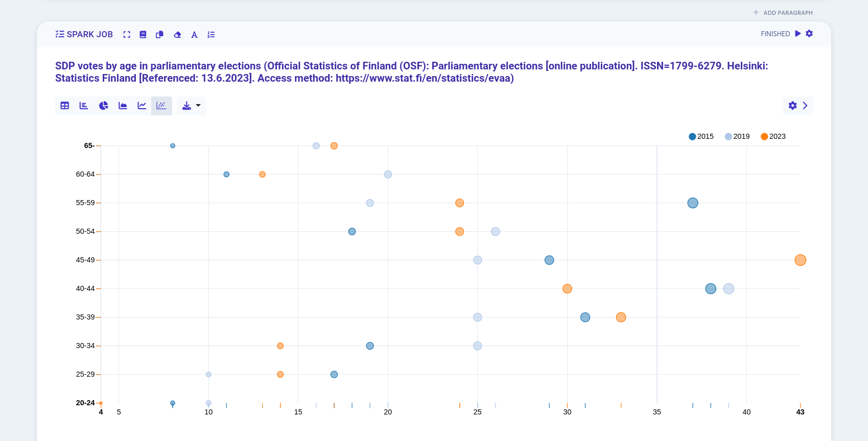Open the Spark Job list
This screenshot has width=868, height=441.
click(x=84, y=34)
